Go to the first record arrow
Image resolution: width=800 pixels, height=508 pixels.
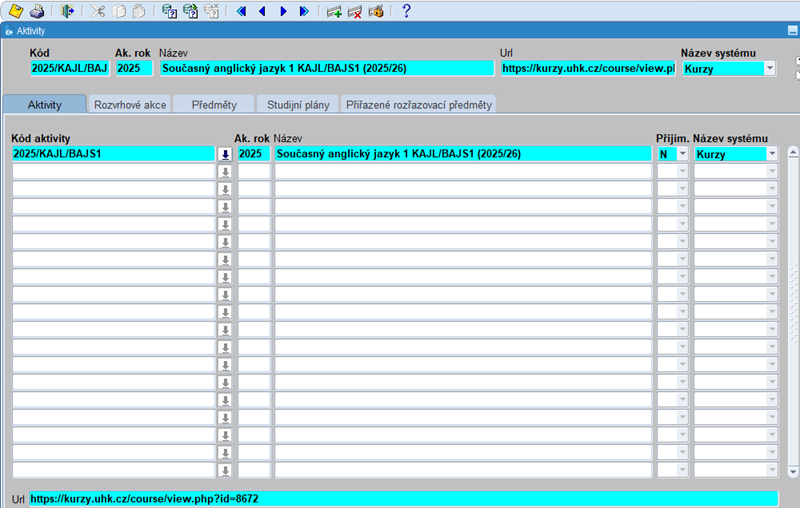click(241, 11)
